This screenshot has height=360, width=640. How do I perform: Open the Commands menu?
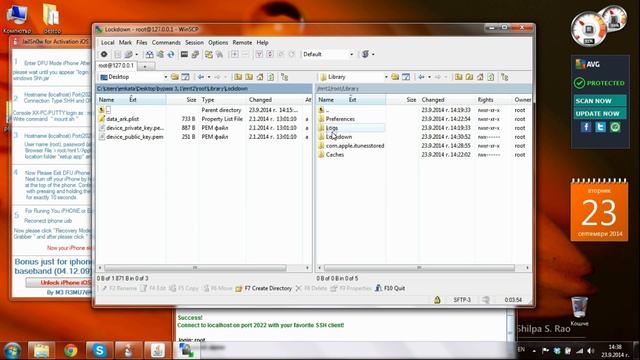[x=166, y=42]
